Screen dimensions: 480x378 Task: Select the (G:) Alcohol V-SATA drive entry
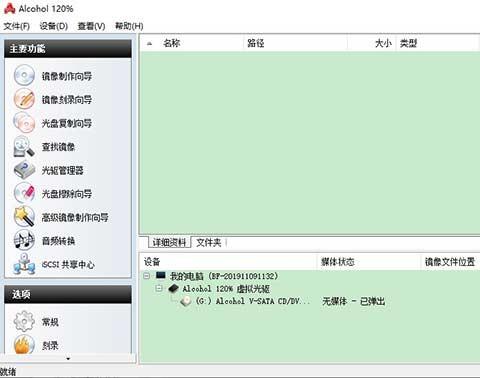point(245,301)
